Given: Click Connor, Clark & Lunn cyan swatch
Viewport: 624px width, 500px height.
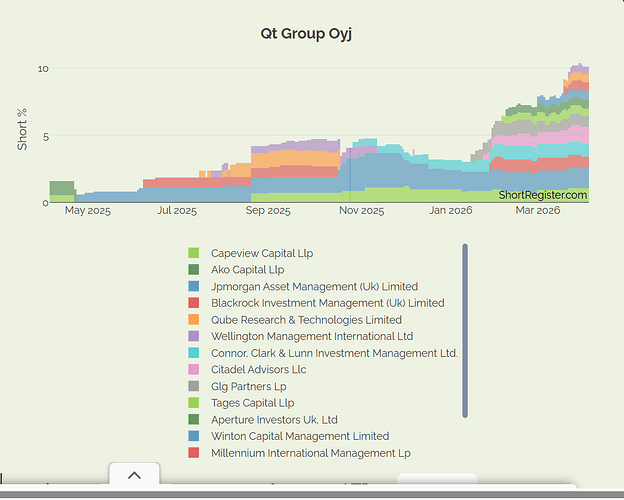Looking at the screenshot, I should coord(193,353).
